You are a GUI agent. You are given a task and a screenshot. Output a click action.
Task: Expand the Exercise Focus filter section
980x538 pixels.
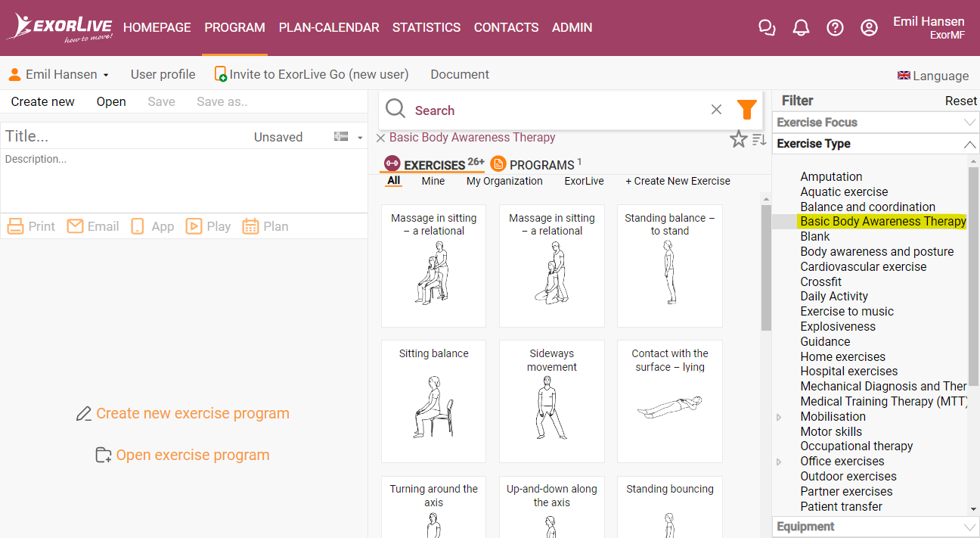coord(876,123)
